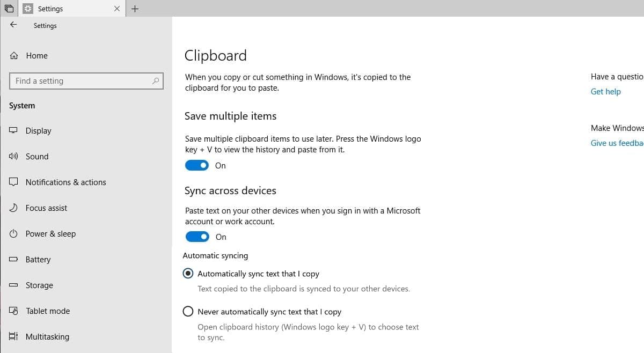This screenshot has width=644, height=353.
Task: Click the Storage sidebar icon
Action: (13, 285)
